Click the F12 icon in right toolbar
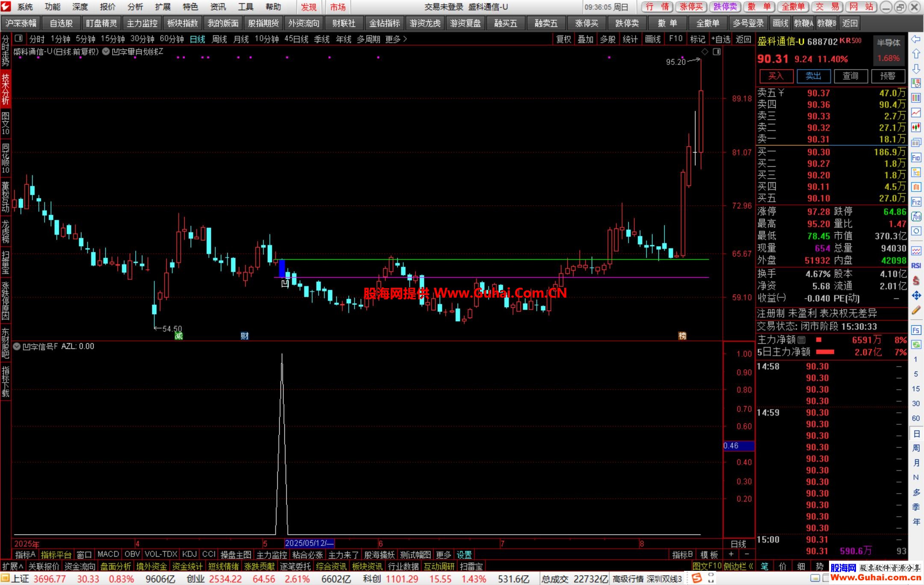Image resolution: width=924 pixels, height=585 pixels. coord(915,201)
